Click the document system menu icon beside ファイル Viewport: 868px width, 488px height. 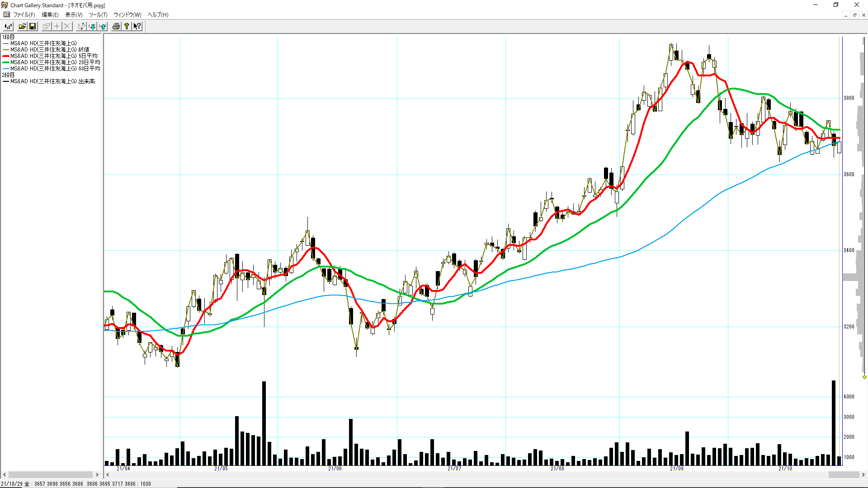(x=6, y=15)
